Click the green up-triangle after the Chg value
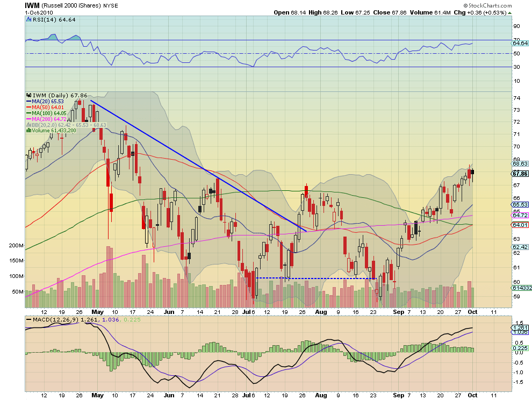 point(510,13)
